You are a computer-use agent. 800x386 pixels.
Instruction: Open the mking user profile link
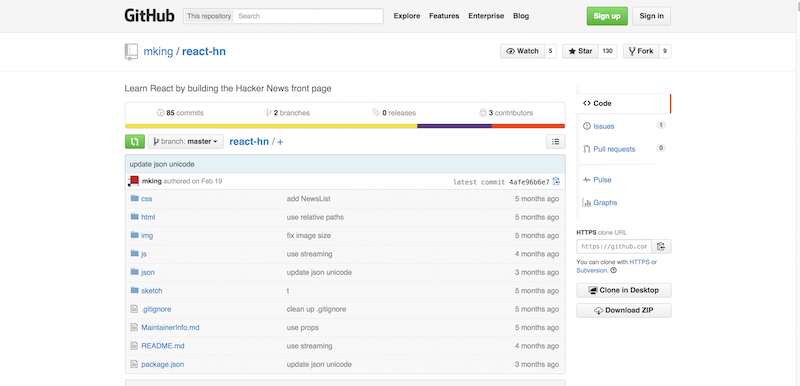pyautogui.click(x=158, y=52)
